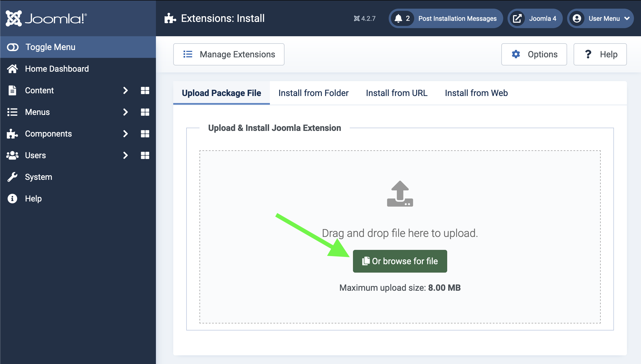The width and height of the screenshot is (641, 364).
Task: Open the Menus dashboard grid icon
Action: coord(145,112)
